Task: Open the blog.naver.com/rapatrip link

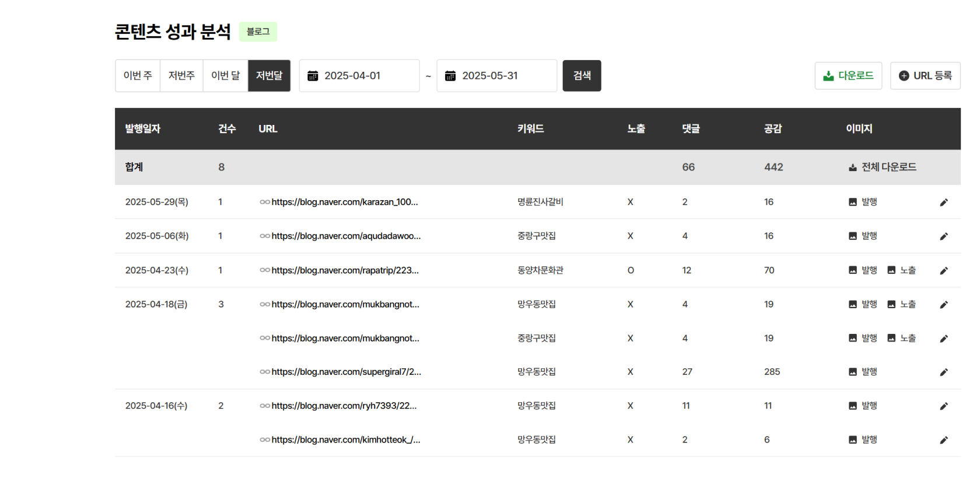Action: [x=345, y=270]
